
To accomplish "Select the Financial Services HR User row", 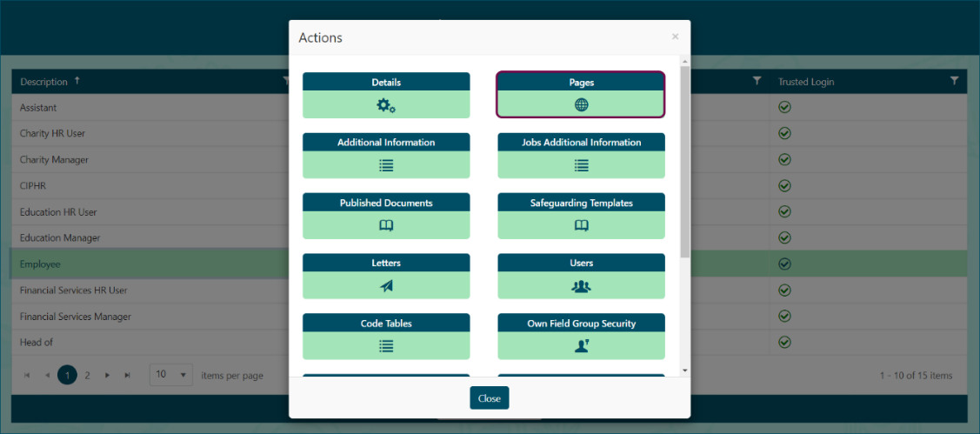I will click(490, 290).
